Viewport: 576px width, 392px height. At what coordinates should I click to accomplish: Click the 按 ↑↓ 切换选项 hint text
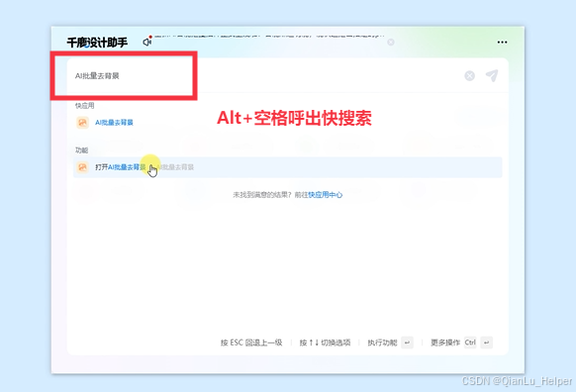pyautogui.click(x=325, y=343)
